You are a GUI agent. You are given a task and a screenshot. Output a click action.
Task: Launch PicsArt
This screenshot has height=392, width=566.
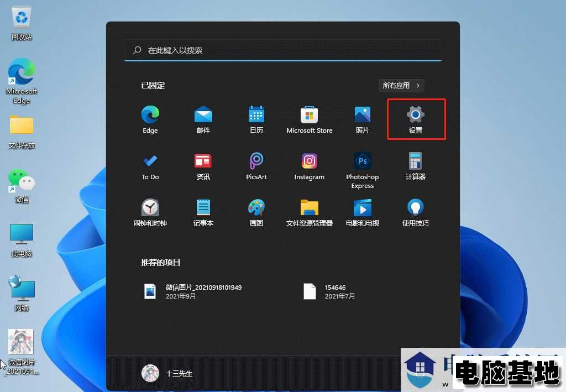256,166
